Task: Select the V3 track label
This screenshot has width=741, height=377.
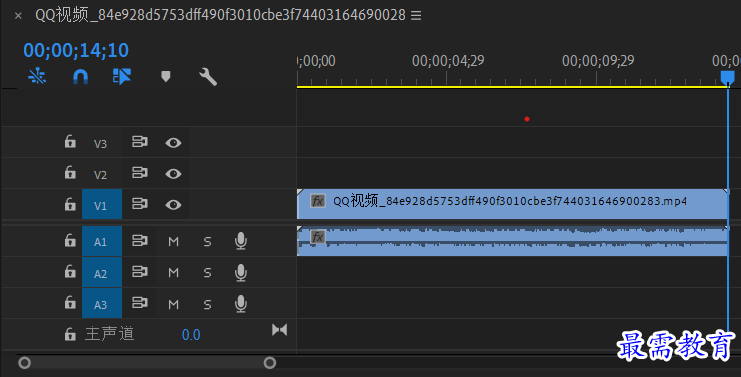Action: tap(100, 144)
